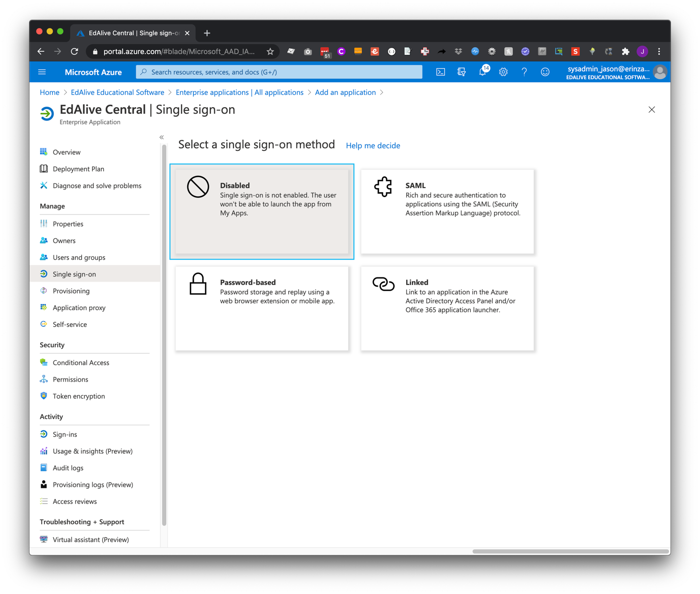700x594 pixels.
Task: Choose the Linked sign-on method card
Action: tap(447, 308)
